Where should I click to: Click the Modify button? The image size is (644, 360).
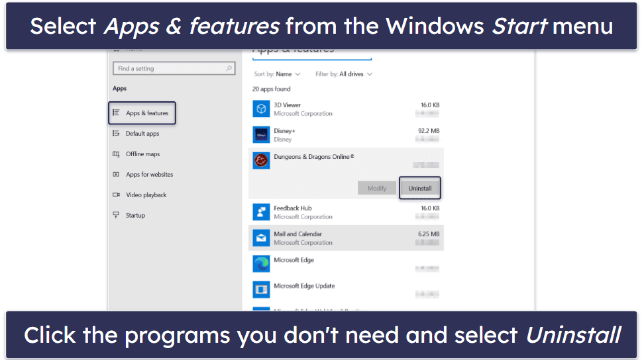pyautogui.click(x=376, y=188)
